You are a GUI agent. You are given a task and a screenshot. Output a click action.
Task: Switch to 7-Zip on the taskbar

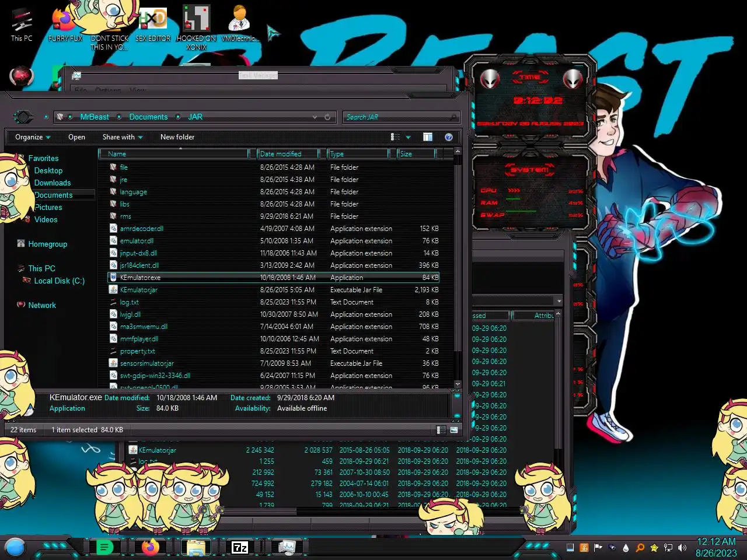(240, 547)
